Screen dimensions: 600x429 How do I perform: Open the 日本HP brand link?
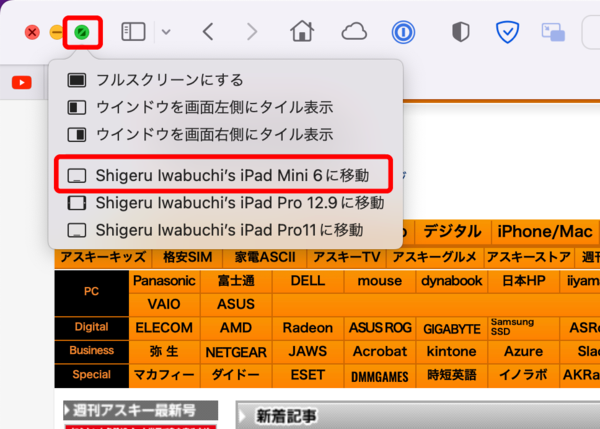click(523, 281)
